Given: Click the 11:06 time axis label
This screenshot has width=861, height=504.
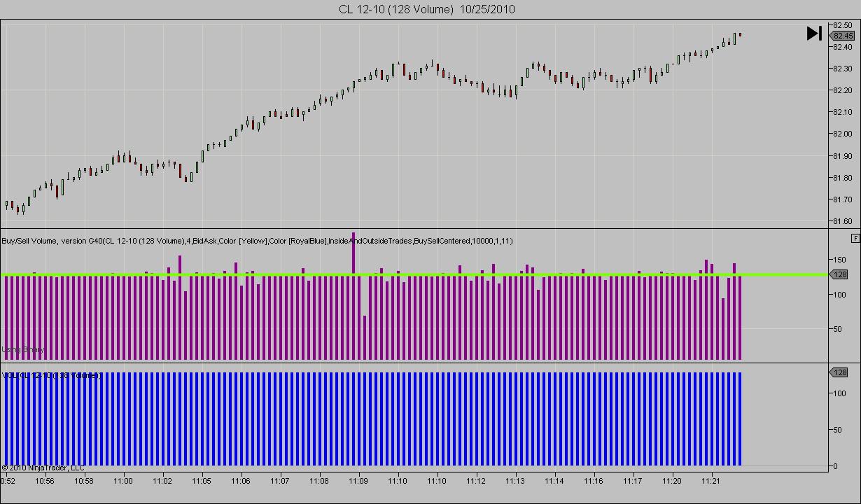Looking at the screenshot, I should click(241, 481).
